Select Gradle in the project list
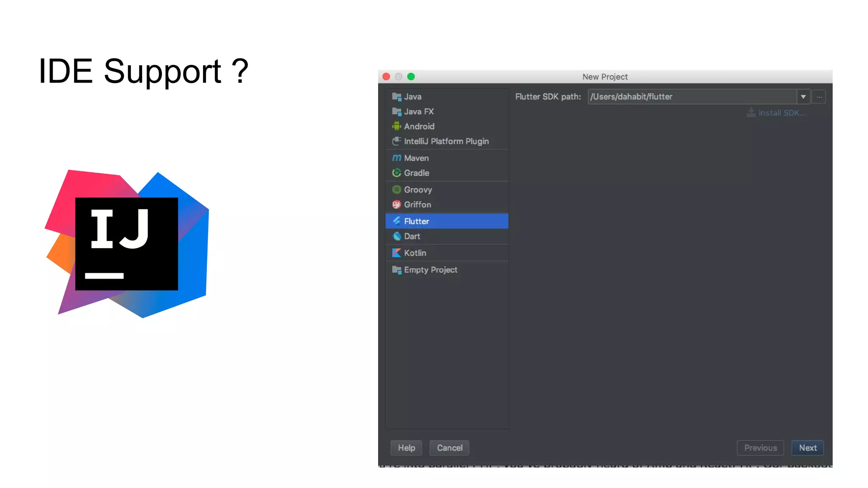 447,173
